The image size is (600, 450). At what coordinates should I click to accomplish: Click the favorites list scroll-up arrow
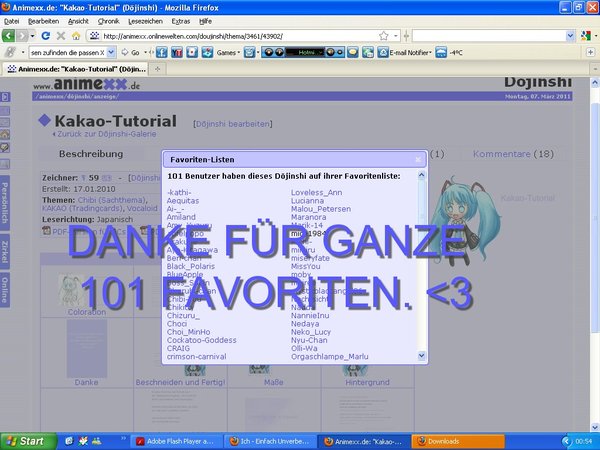tap(421, 175)
